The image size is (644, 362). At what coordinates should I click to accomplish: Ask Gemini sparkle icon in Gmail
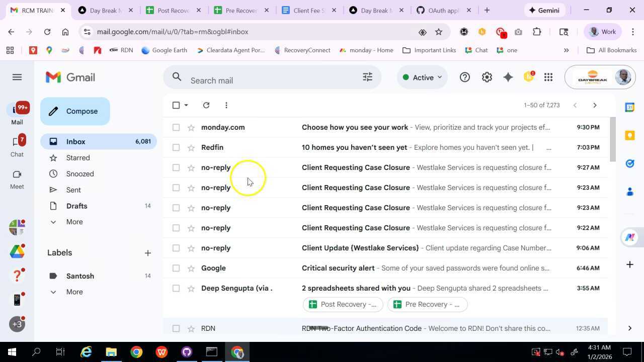coord(508,77)
